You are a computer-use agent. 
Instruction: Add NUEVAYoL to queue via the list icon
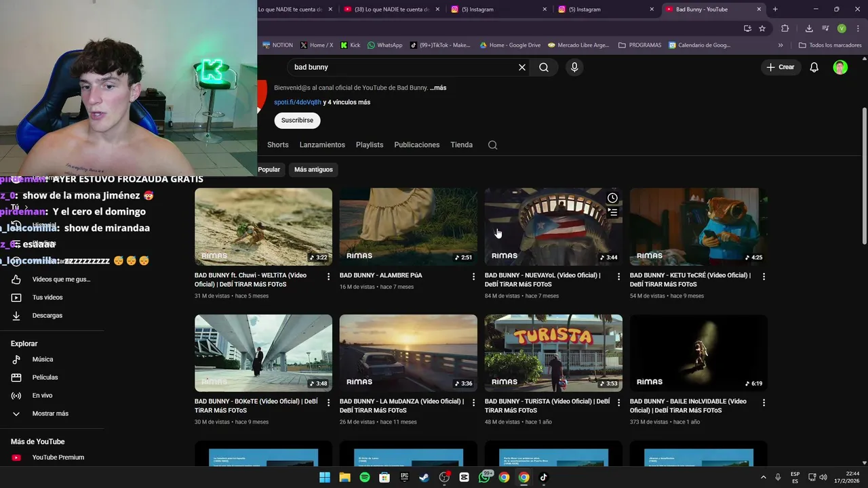[x=612, y=212]
